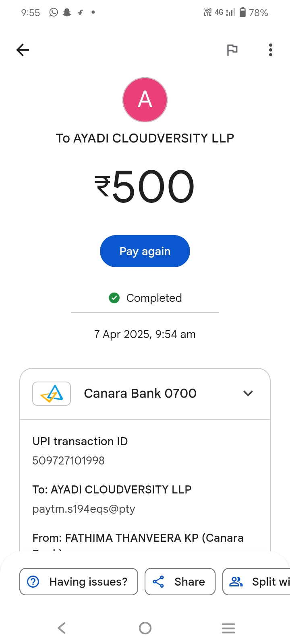Tap the paytm.s194eqs@pty UPI address
Screen dimensions: 290x644
(x=84, y=509)
